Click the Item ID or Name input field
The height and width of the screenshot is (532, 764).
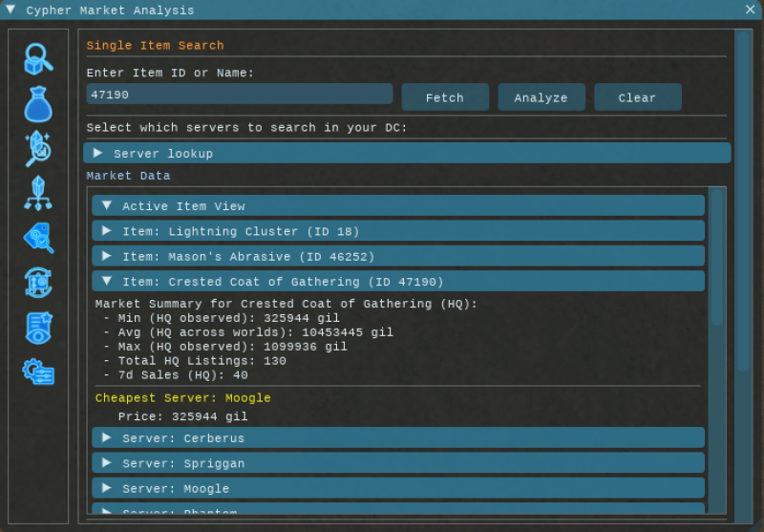239,95
